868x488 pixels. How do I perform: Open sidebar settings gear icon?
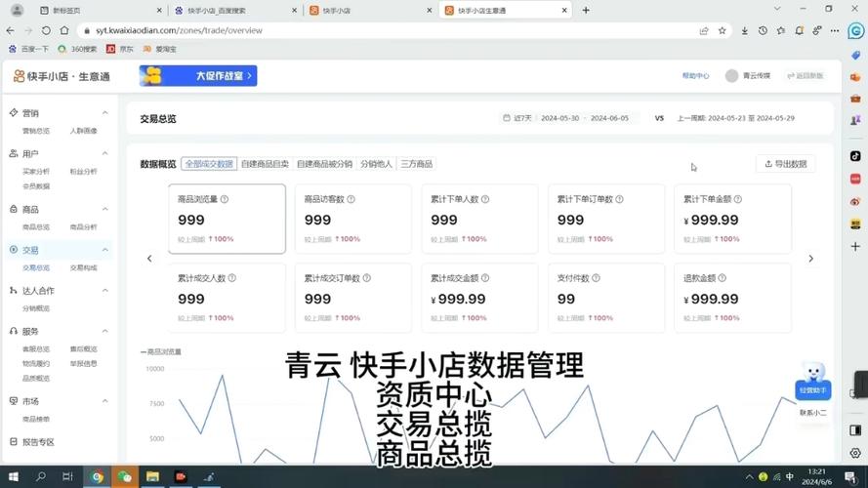pos(855,453)
